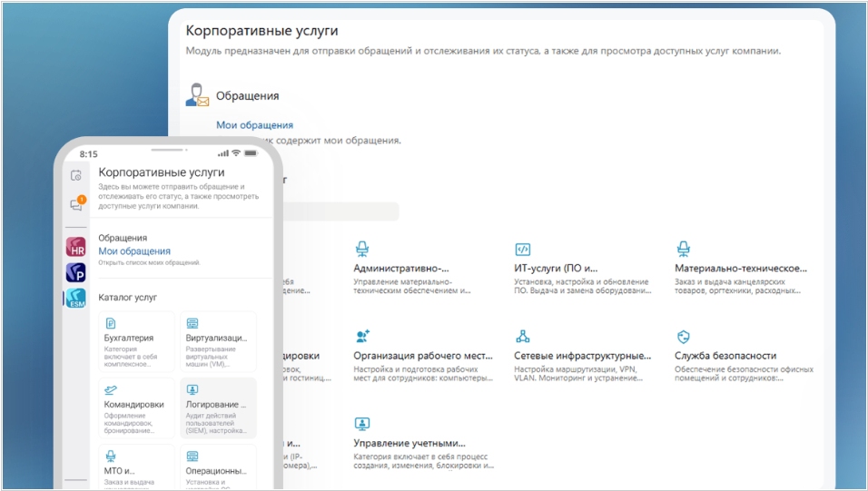Click the purple P app icon in phone sidebar
868x491 pixels.
pyautogui.click(x=76, y=272)
